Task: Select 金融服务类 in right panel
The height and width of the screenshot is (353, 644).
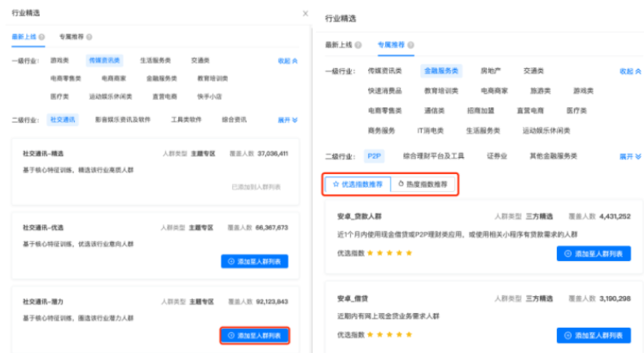Action: pyautogui.click(x=441, y=71)
